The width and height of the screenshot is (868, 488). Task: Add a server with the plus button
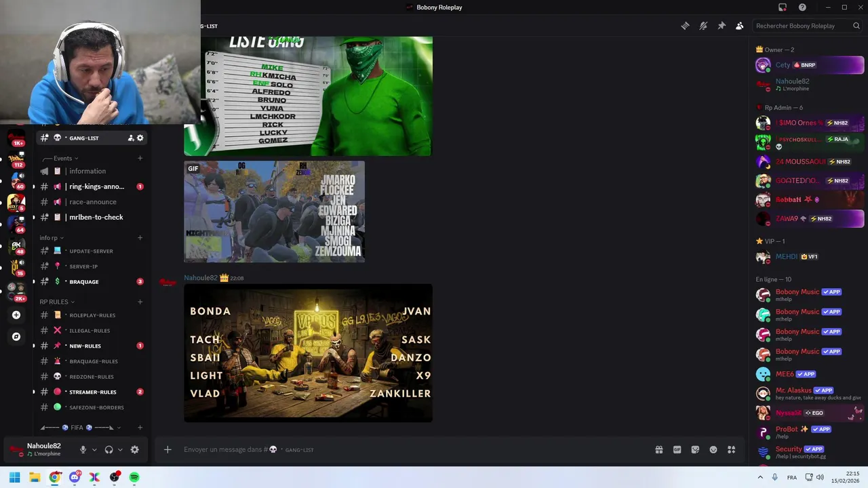pyautogui.click(x=16, y=314)
